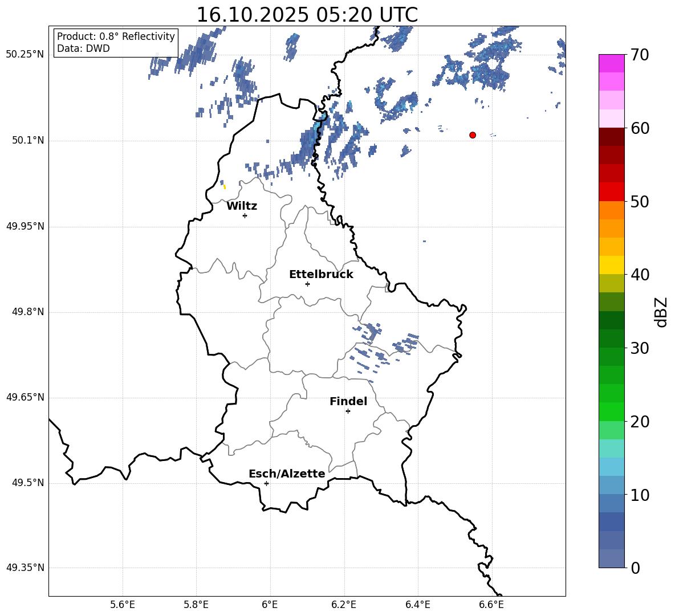Click the 20 colorbar tick label
This screenshot has width=675, height=616.
coord(640,422)
